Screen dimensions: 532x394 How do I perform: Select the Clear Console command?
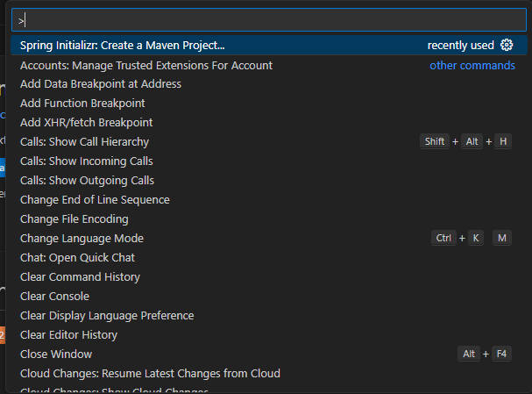click(x=269, y=297)
